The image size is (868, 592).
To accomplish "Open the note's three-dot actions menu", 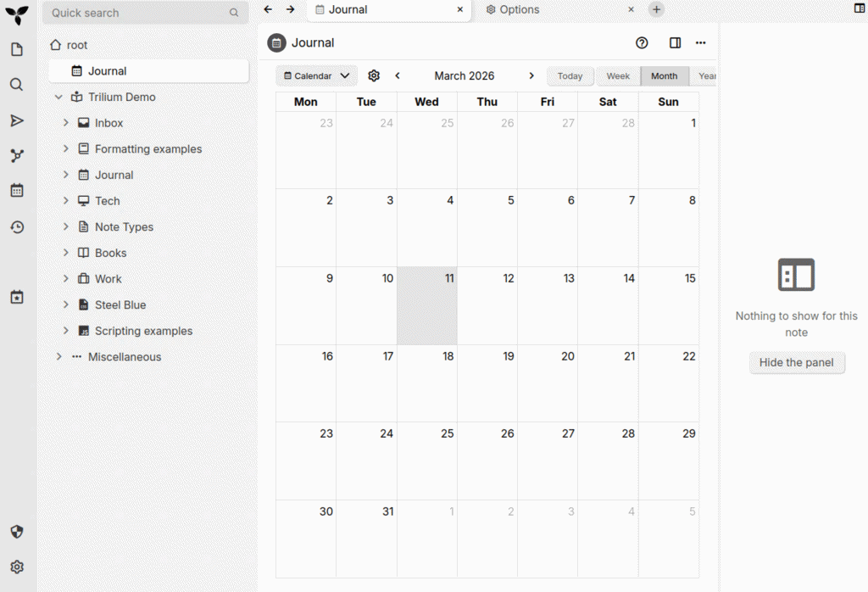I will click(700, 43).
